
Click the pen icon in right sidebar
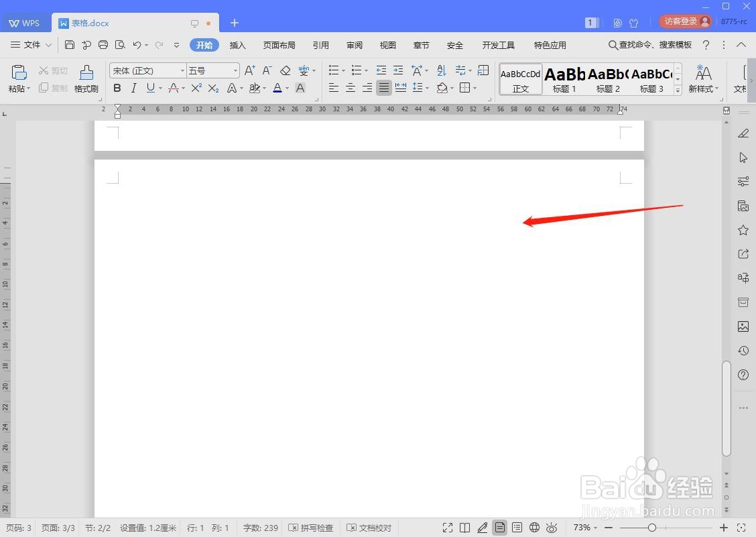[743, 133]
